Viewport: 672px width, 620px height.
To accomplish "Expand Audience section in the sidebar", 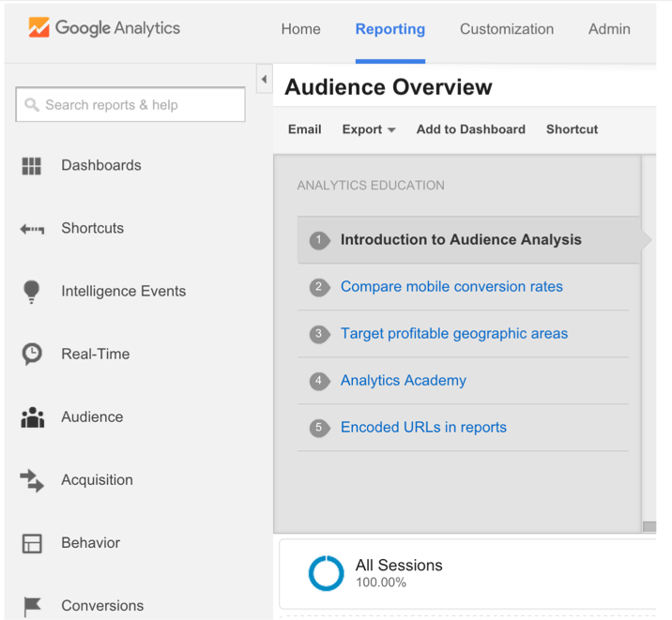I will point(92,417).
